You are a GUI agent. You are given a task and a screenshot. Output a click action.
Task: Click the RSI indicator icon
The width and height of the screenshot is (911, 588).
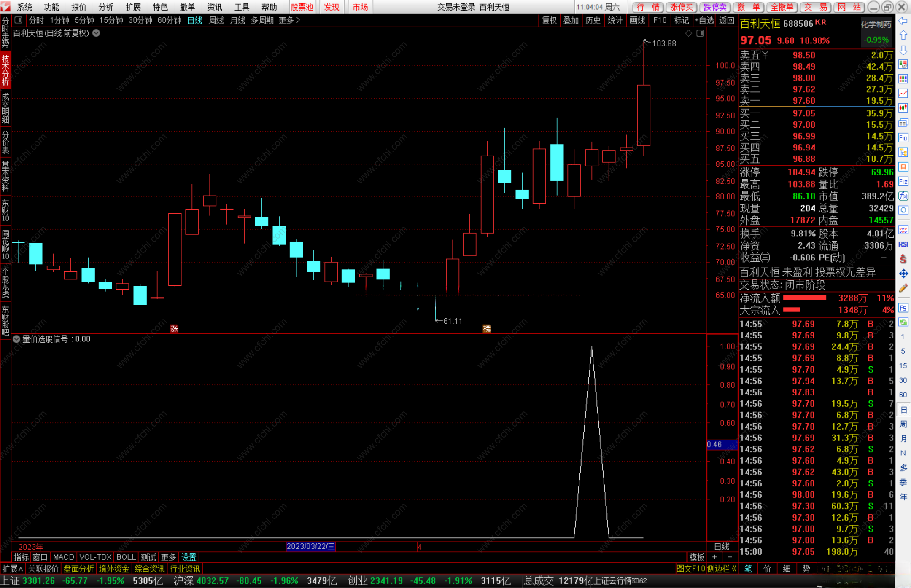click(x=903, y=244)
